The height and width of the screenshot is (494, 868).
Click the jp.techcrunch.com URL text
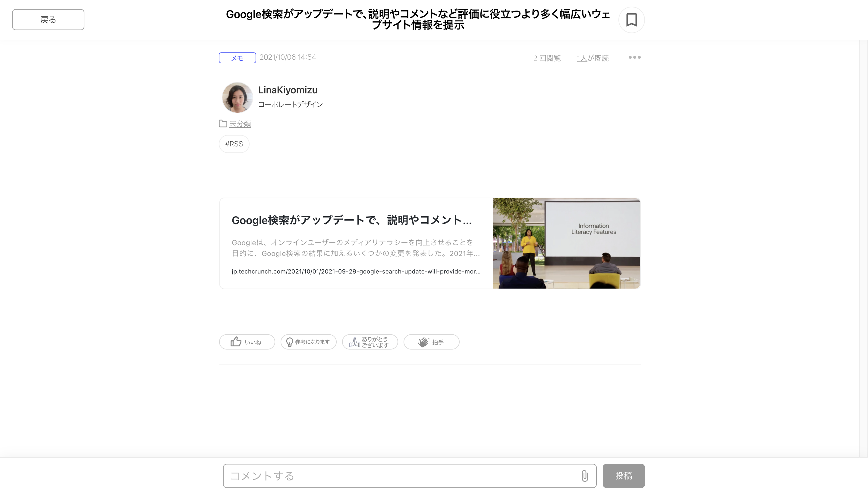click(356, 271)
